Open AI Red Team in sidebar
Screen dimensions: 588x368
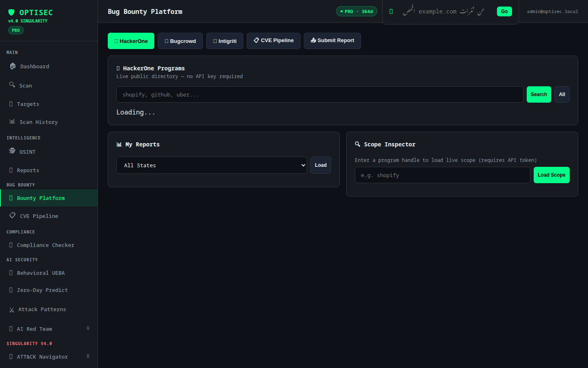49,329
